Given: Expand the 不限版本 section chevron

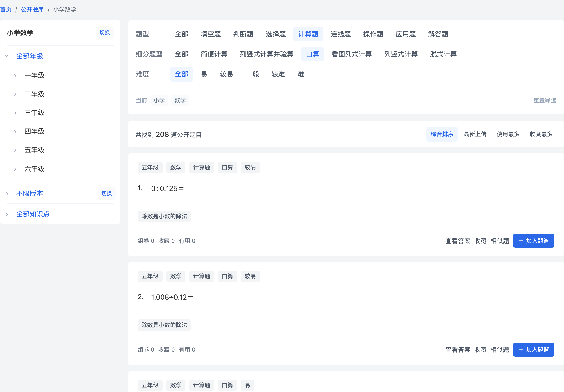Looking at the screenshot, I should 7,194.
